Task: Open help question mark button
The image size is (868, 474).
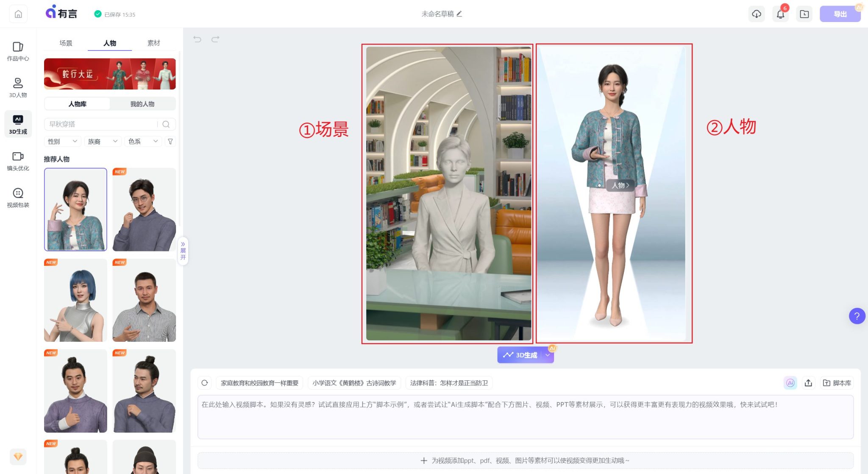Action: 857,316
